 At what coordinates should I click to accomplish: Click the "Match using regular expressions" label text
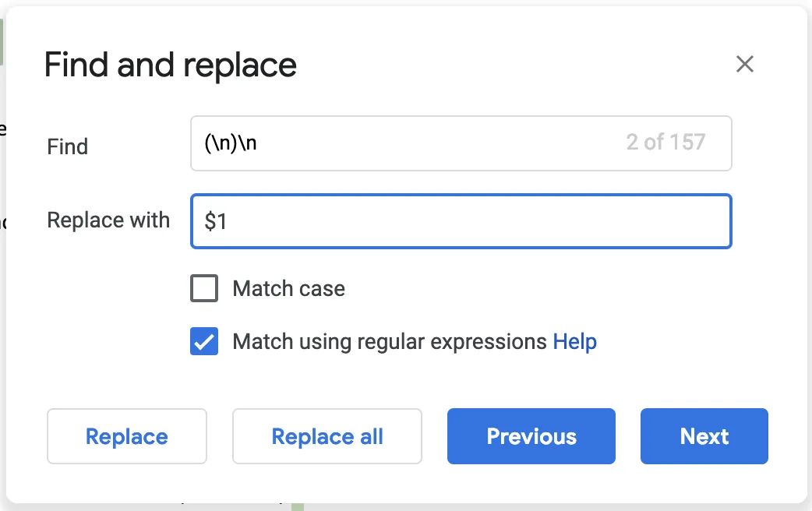tap(390, 342)
